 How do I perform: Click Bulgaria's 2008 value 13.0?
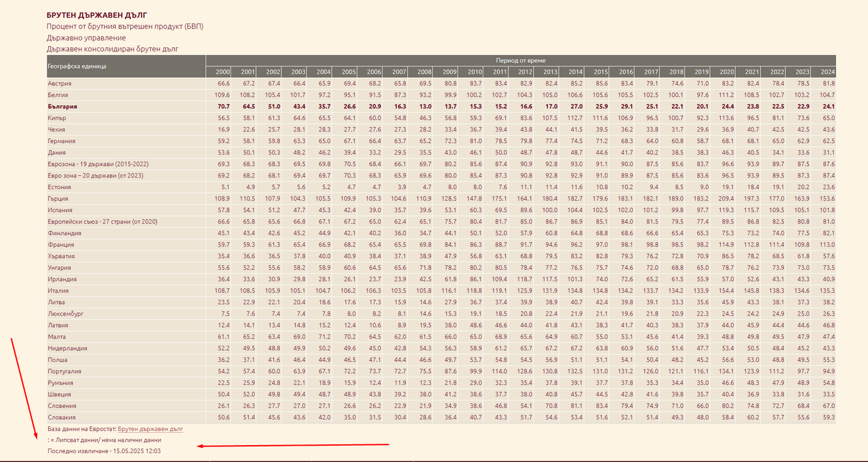point(425,106)
